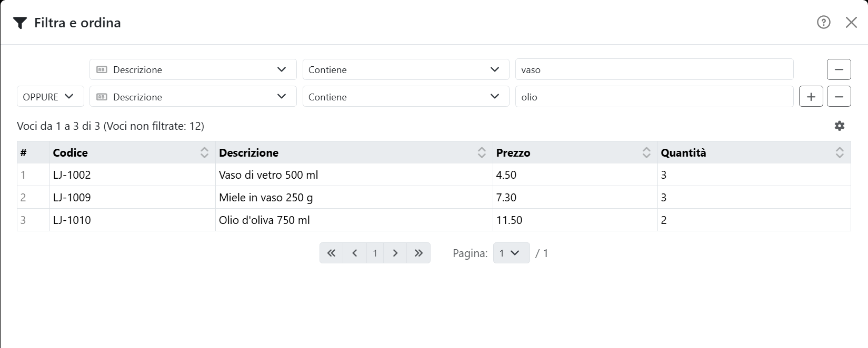Click the price cell 4.50
The width and height of the screenshot is (868, 348).
[x=575, y=175]
